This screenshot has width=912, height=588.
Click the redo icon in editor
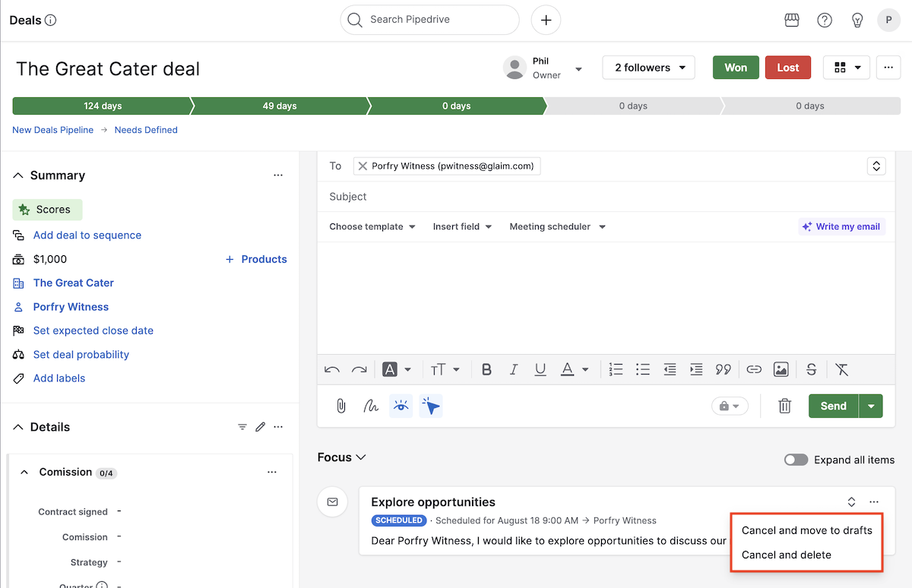(359, 370)
